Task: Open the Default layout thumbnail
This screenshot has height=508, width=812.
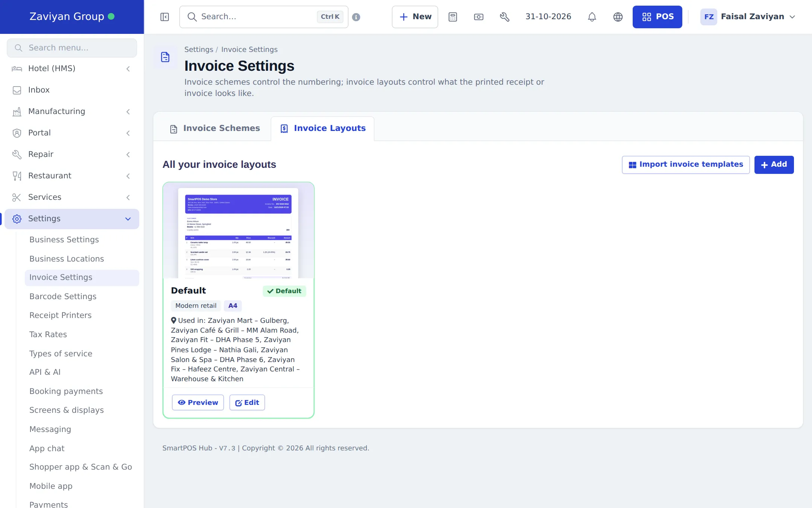Action: coord(238,231)
